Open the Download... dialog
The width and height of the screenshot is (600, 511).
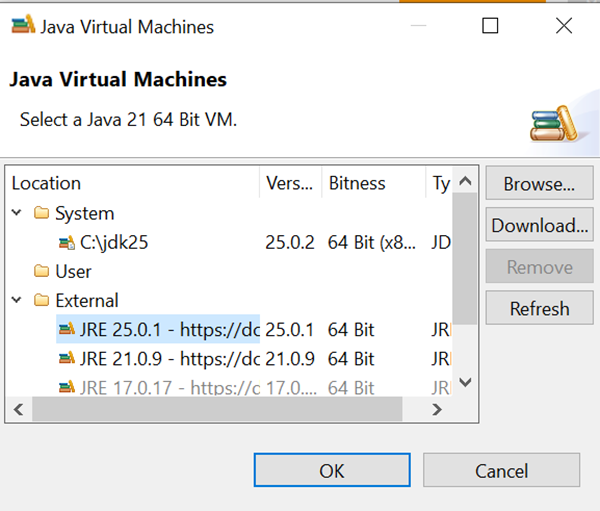(x=540, y=225)
